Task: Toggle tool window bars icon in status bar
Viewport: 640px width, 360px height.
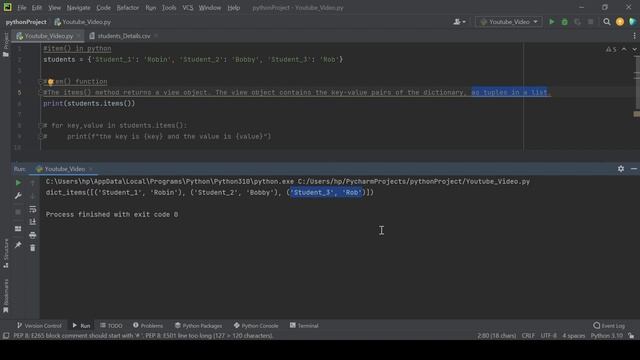Action: 6,336
